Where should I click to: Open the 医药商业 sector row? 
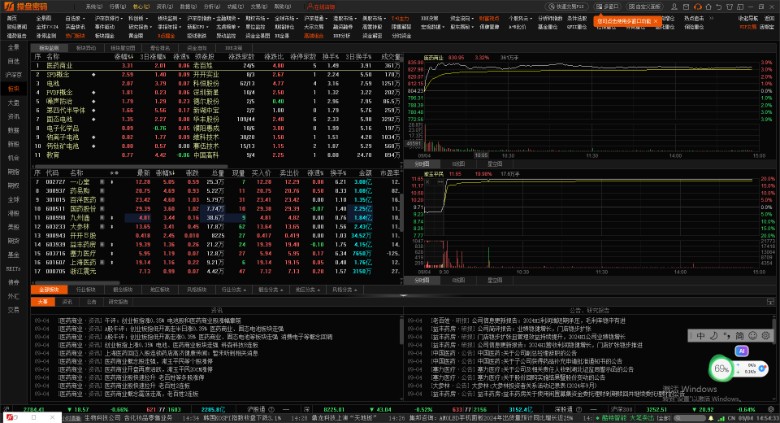click(x=60, y=67)
